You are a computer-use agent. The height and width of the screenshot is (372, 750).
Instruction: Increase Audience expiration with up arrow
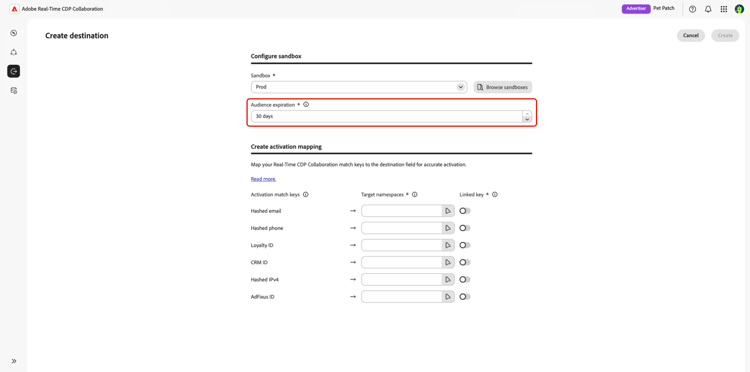tap(527, 113)
